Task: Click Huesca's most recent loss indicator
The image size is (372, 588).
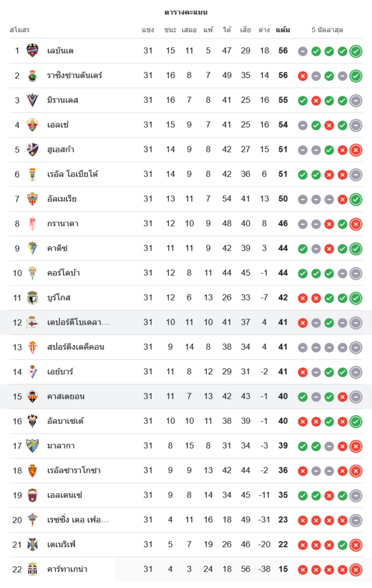Action: pos(356,150)
